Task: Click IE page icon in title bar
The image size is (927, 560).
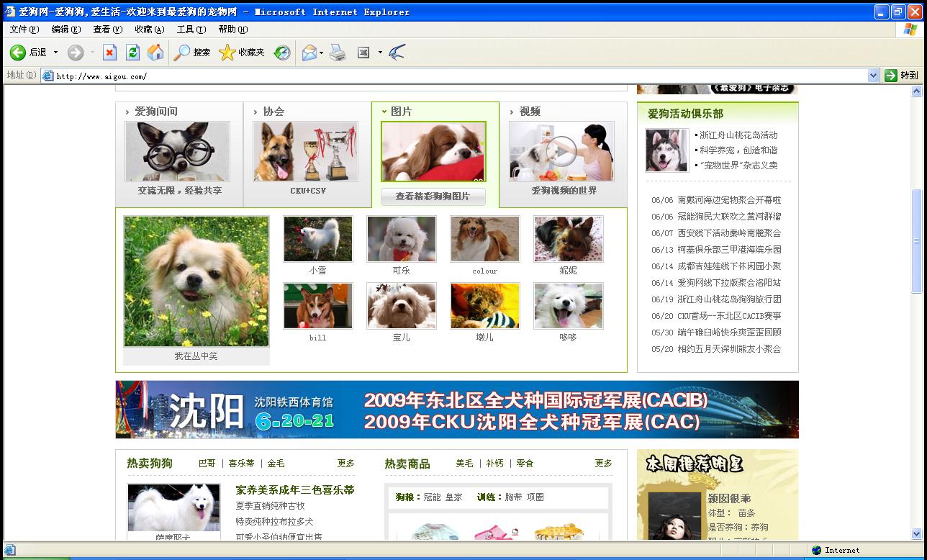Action: click(x=10, y=12)
